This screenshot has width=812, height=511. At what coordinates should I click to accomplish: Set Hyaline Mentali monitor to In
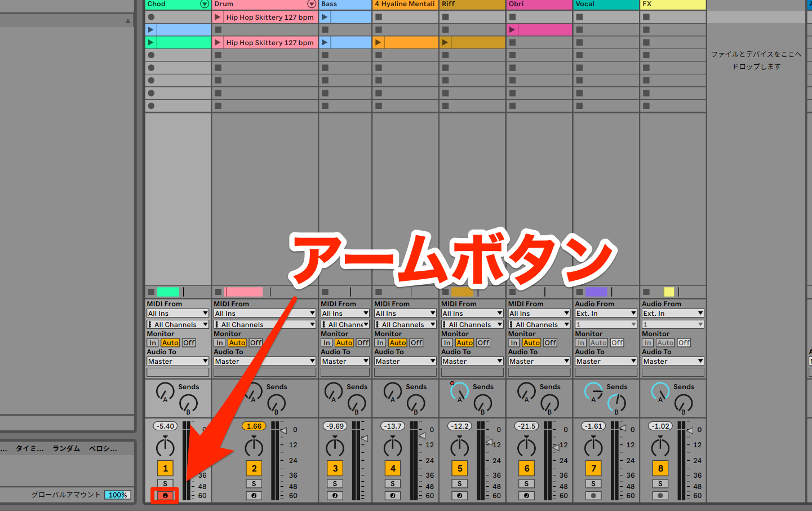pyautogui.click(x=380, y=343)
